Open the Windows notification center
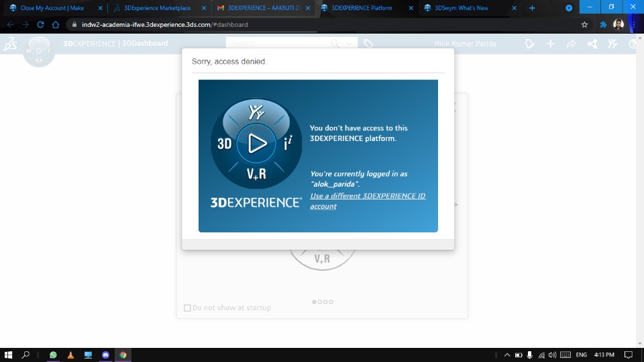The image size is (644, 362). [629, 355]
